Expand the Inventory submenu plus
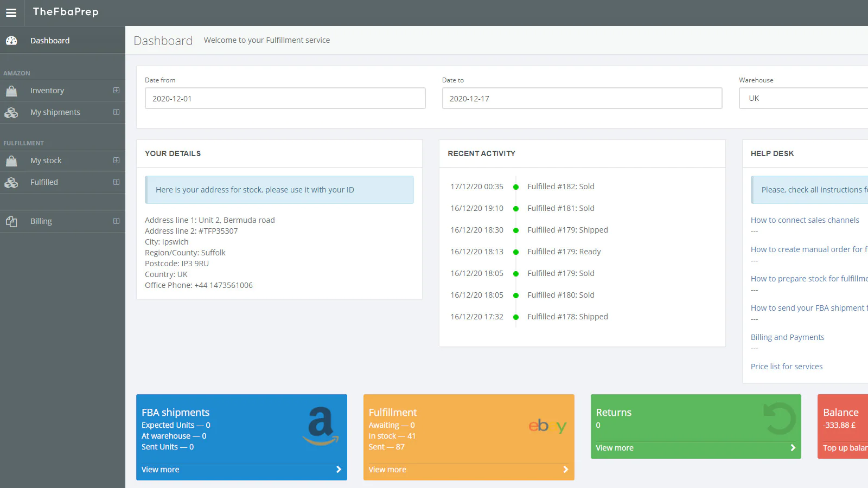This screenshot has width=868, height=488. [x=116, y=91]
